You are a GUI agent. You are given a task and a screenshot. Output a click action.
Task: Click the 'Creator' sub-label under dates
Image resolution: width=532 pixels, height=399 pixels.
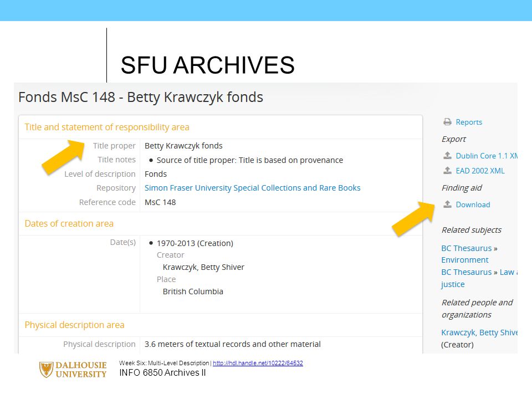[x=170, y=255]
